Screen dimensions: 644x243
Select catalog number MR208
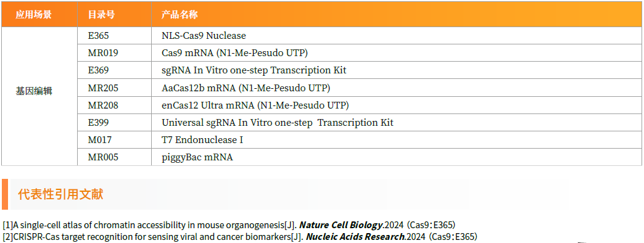click(x=103, y=105)
